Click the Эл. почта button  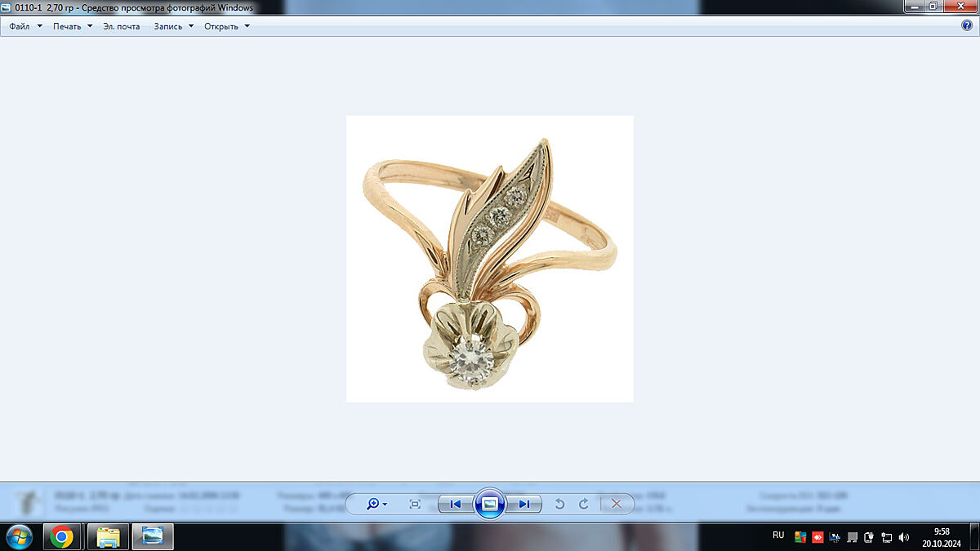121,26
